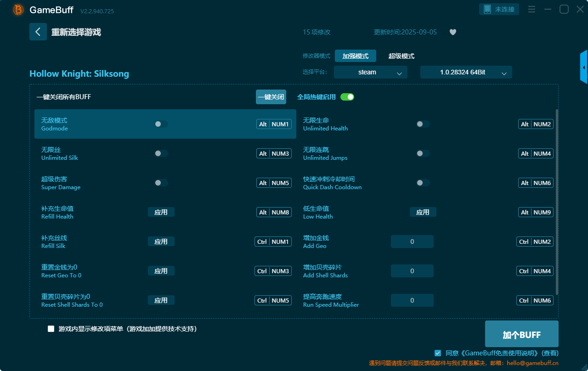
Task: Minimize the GameBuff window
Action: 548,9
